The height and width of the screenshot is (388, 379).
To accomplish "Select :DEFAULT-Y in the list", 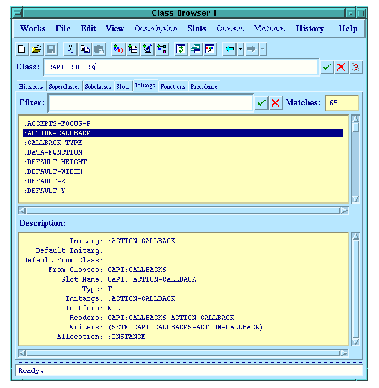I will click(183, 191).
